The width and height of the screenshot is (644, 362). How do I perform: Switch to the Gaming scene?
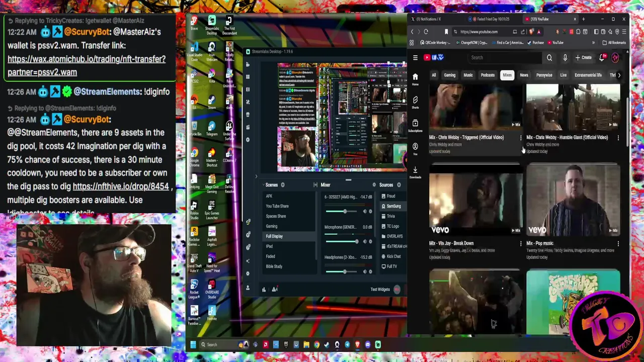[272, 226]
